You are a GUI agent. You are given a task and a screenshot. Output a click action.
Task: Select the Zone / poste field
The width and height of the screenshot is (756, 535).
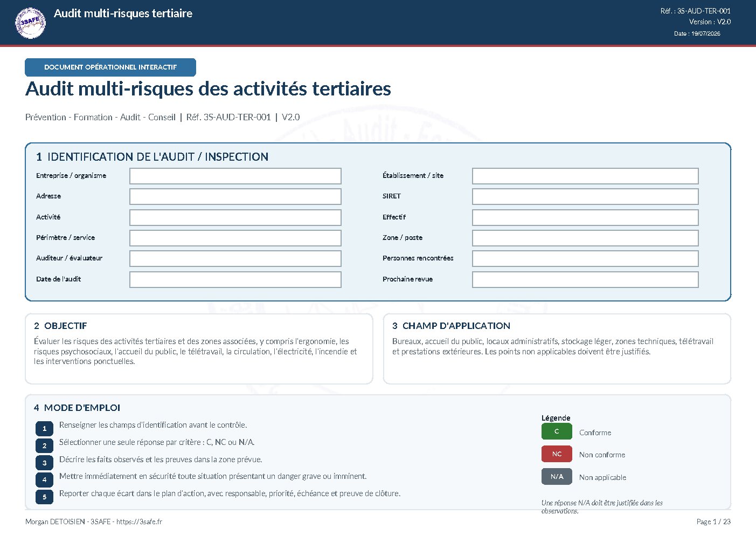(x=585, y=238)
